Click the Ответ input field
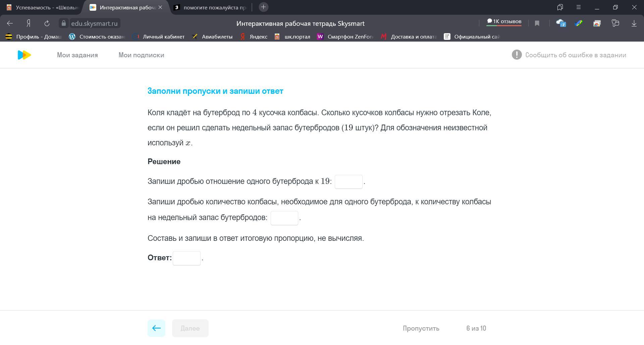 [186, 258]
